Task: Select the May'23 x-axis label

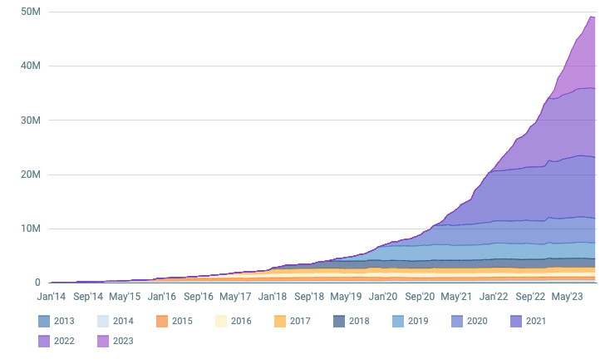Action: (x=567, y=296)
